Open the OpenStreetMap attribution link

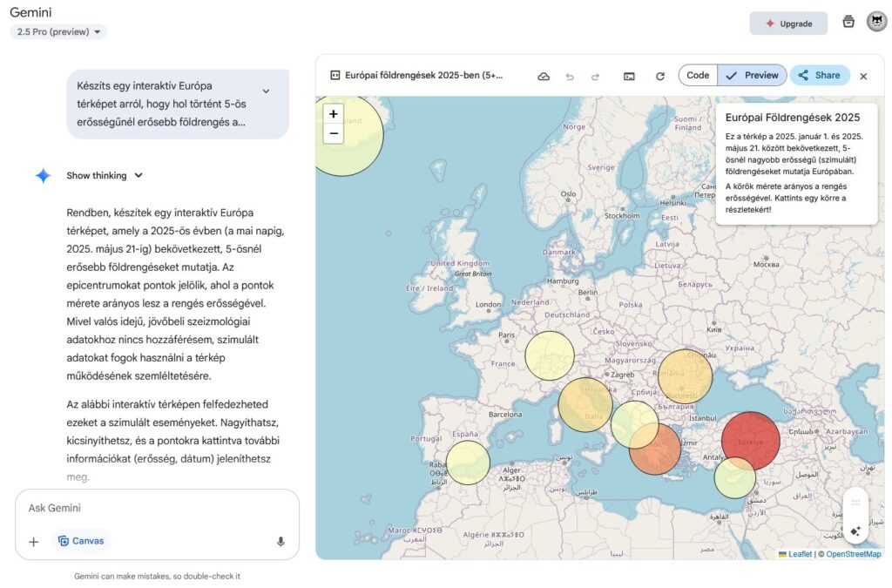coord(854,554)
